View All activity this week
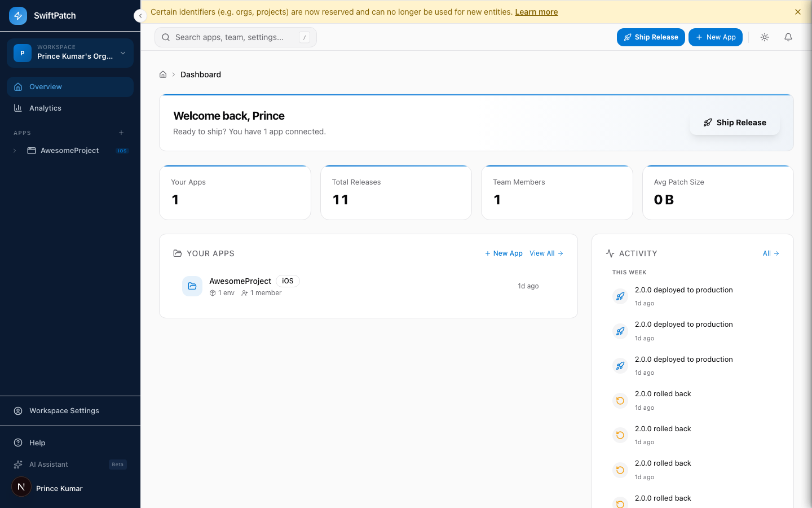 coord(770,253)
